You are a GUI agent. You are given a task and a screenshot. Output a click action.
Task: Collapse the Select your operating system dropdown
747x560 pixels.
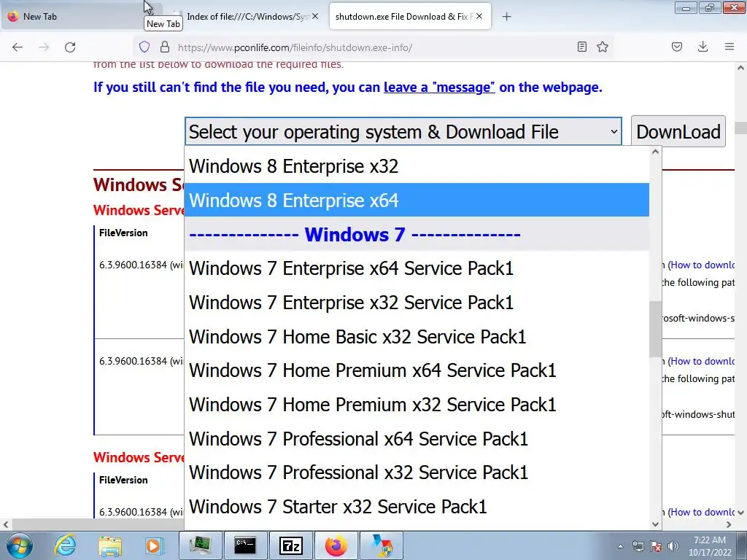pyautogui.click(x=403, y=131)
